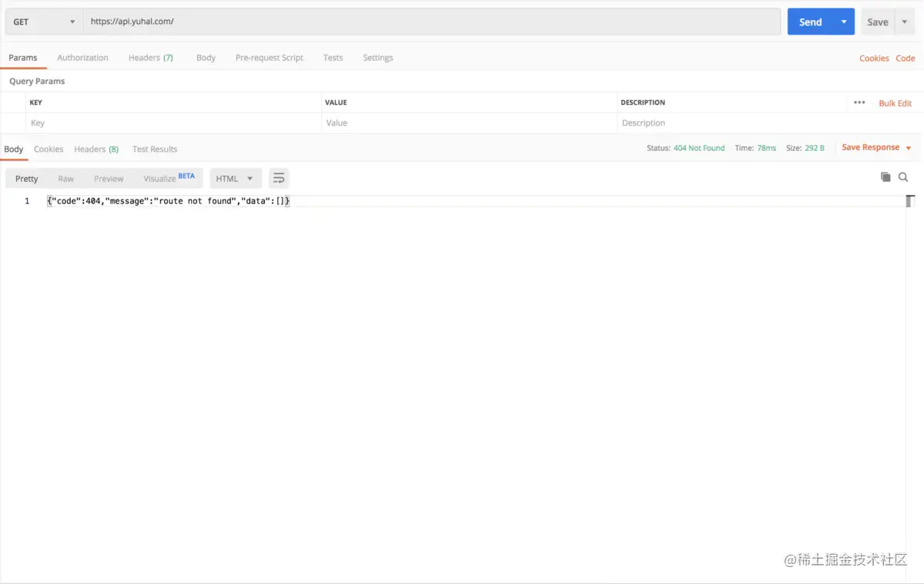
Task: Select the Visualize BETA view
Action: click(169, 178)
